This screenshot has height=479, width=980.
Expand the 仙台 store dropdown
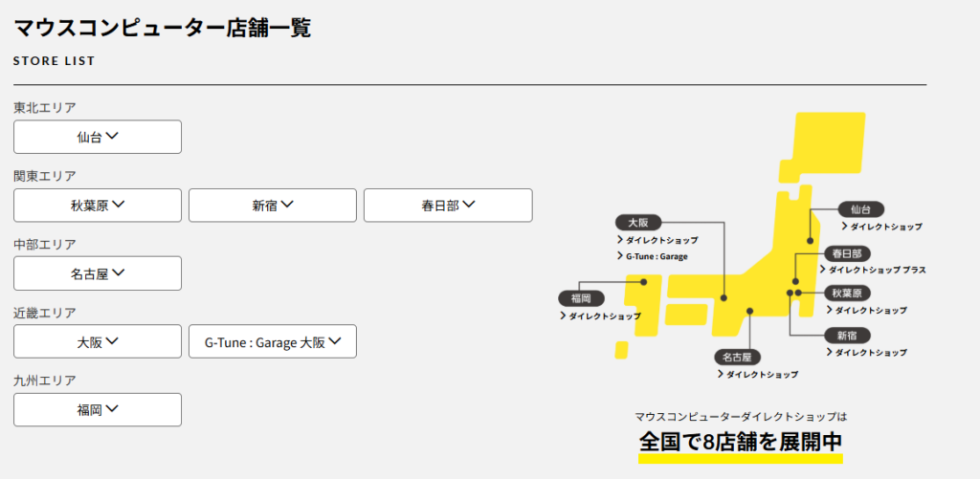click(x=98, y=137)
